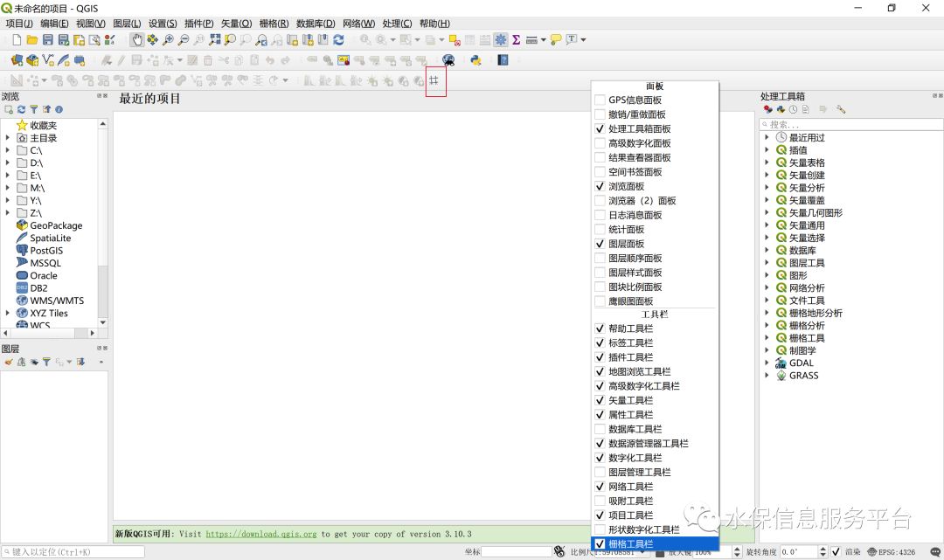
Task: Enable the GPS信息面板 checkbox
Action: click(600, 100)
